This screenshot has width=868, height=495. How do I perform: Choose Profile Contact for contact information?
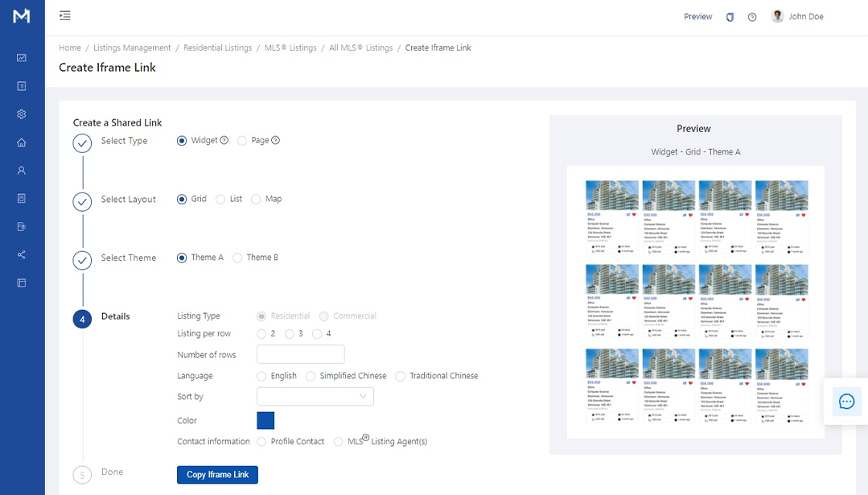click(261, 442)
